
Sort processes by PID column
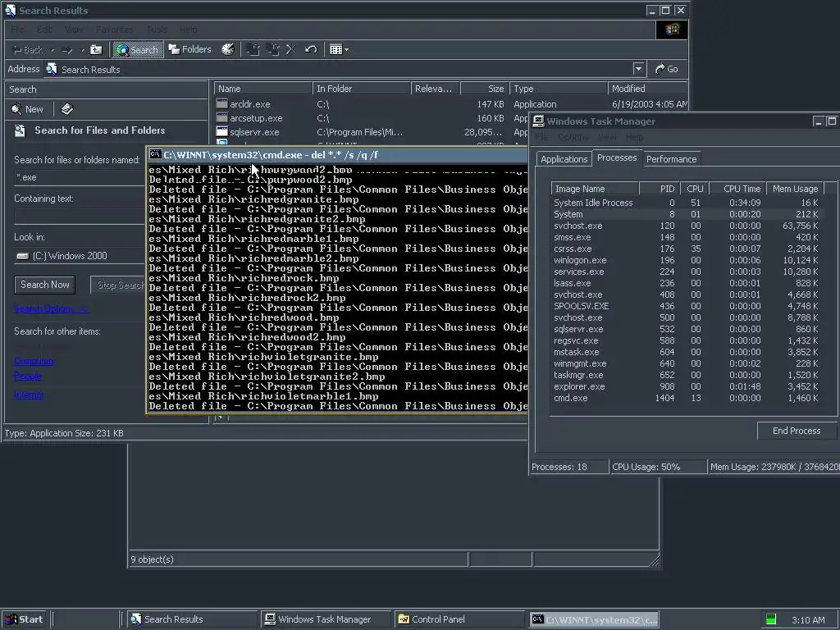[x=660, y=189]
